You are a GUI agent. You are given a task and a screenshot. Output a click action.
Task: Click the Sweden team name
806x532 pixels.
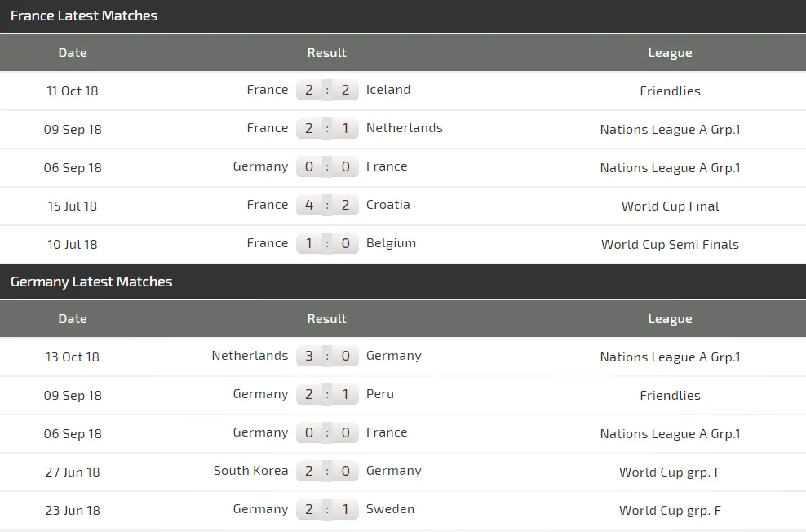pos(390,509)
